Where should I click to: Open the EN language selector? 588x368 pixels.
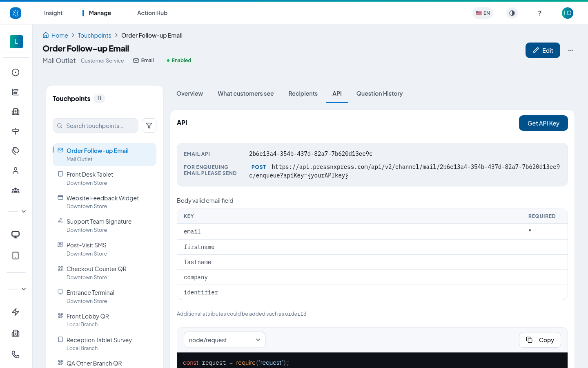click(483, 13)
